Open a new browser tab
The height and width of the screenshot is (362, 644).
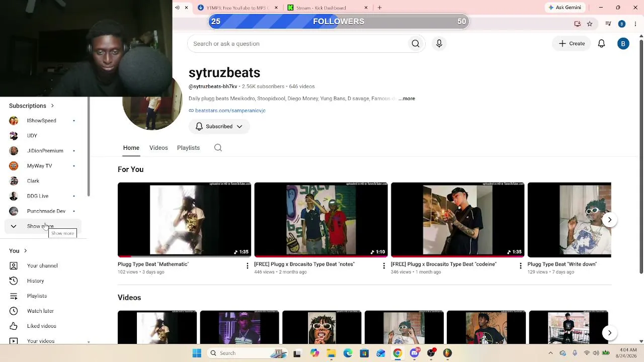380,8
